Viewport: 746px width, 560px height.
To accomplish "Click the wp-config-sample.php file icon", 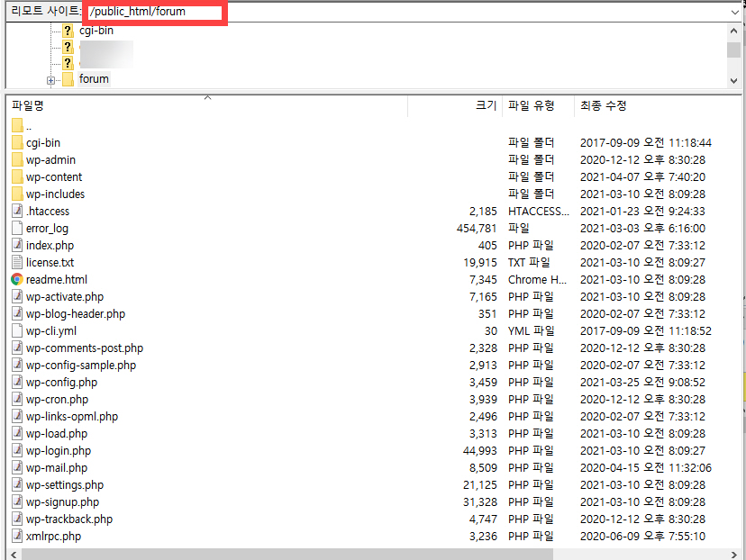I will click(17, 365).
